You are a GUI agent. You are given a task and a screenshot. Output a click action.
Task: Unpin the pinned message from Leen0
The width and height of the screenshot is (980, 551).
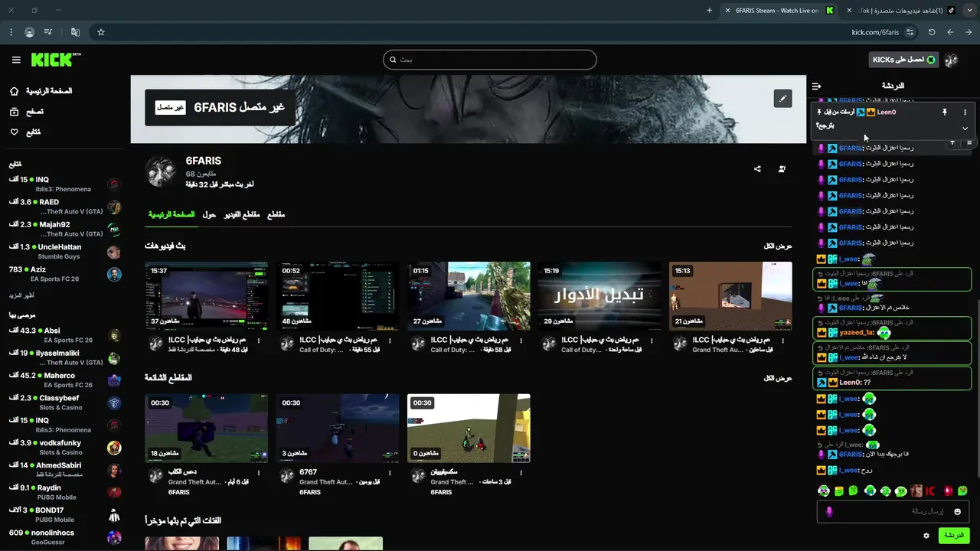(x=945, y=112)
